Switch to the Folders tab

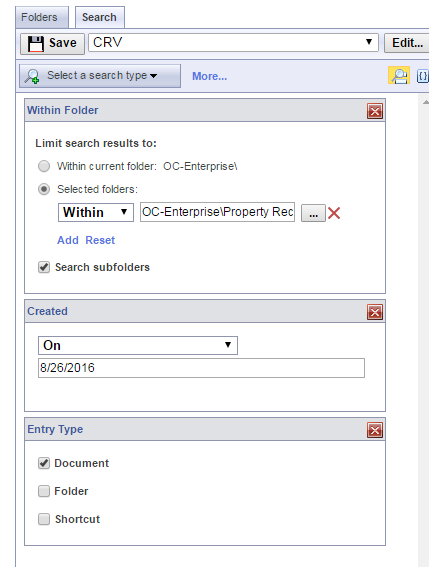click(x=39, y=17)
